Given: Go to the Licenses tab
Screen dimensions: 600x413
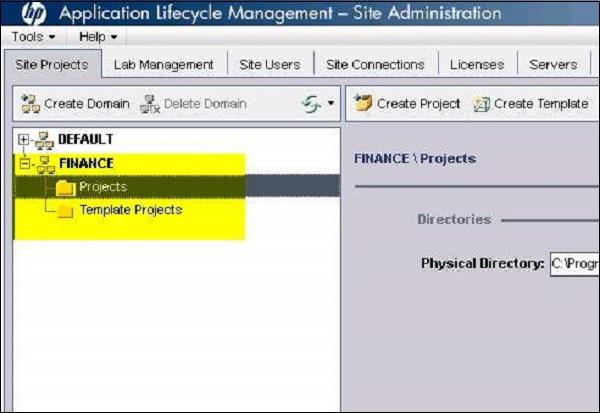Looking at the screenshot, I should pyautogui.click(x=477, y=64).
